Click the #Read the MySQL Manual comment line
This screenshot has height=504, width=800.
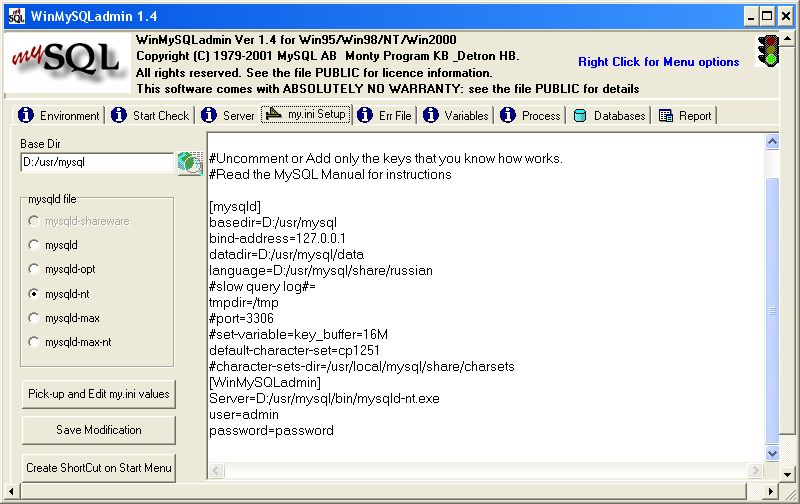[331, 175]
